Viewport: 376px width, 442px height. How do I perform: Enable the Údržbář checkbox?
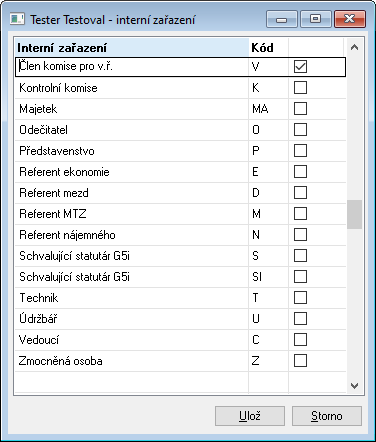(300, 319)
